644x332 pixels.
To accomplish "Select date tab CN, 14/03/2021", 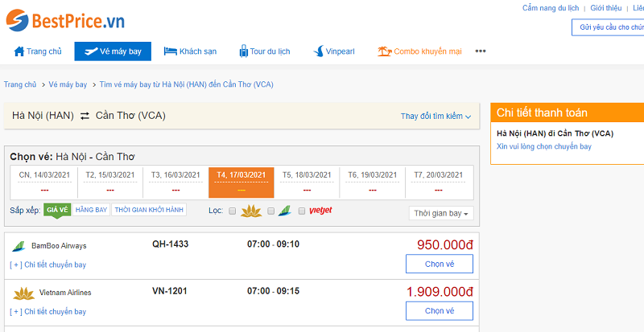I will [44, 182].
